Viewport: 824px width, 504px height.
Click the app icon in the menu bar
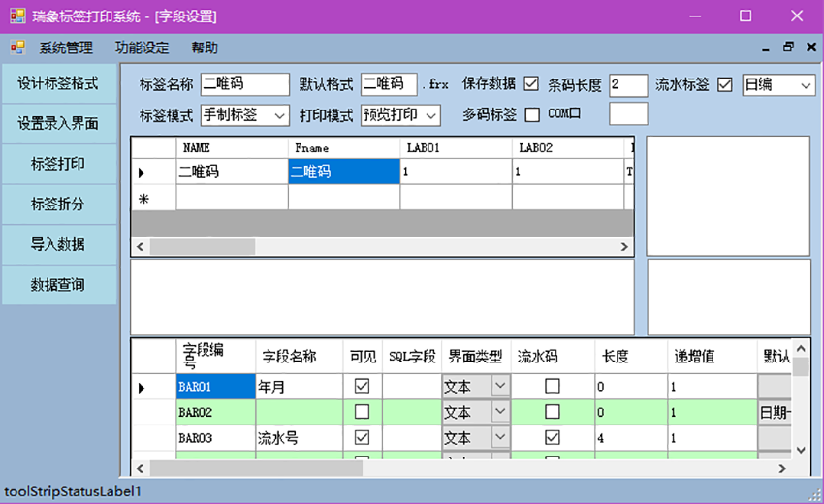(x=17, y=47)
